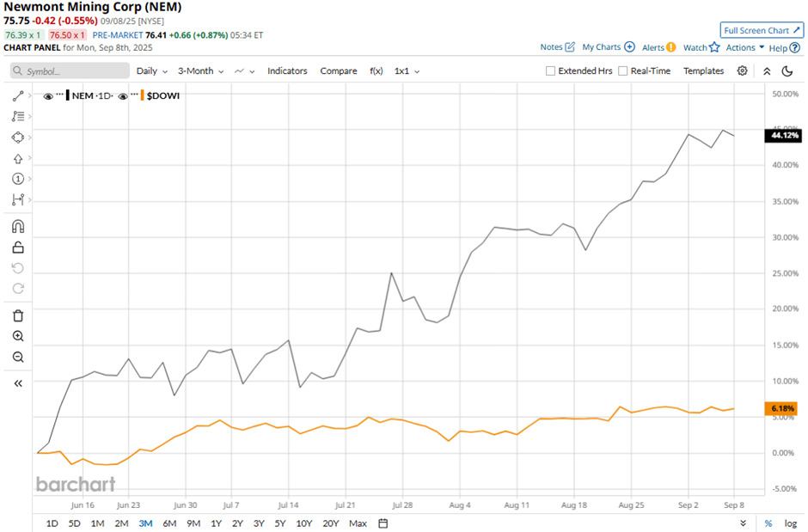The height and width of the screenshot is (532, 808).
Task: Expand the shapes tool submenu arrow
Action: coord(30,138)
